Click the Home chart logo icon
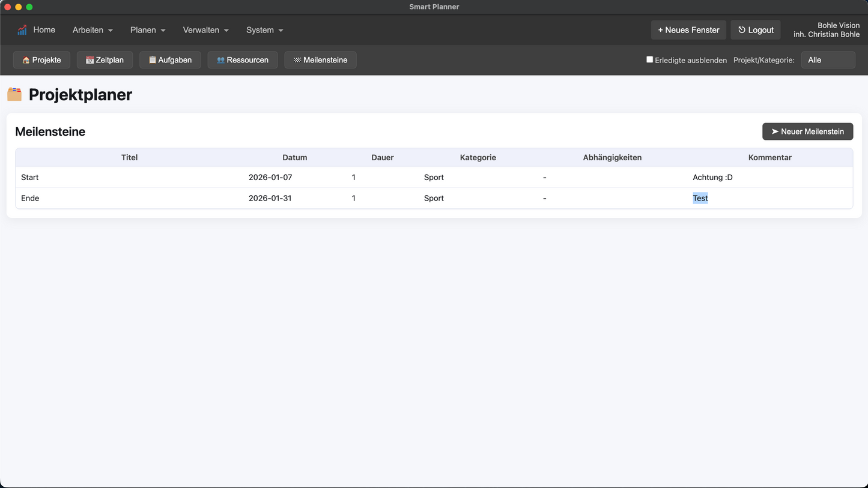Image resolution: width=868 pixels, height=488 pixels. (x=22, y=30)
